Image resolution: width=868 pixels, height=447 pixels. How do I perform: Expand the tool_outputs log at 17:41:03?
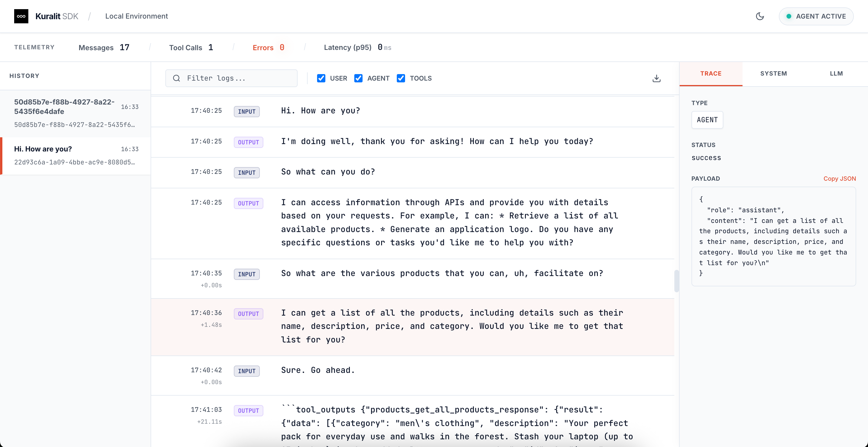tap(438, 423)
